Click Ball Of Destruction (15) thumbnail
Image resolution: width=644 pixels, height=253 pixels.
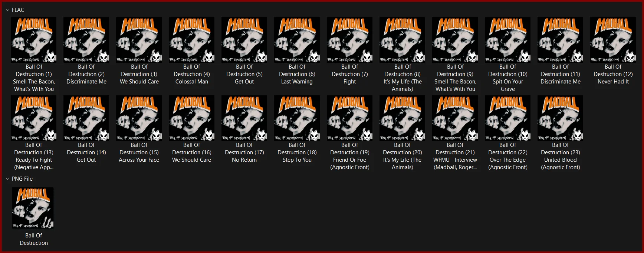139,118
